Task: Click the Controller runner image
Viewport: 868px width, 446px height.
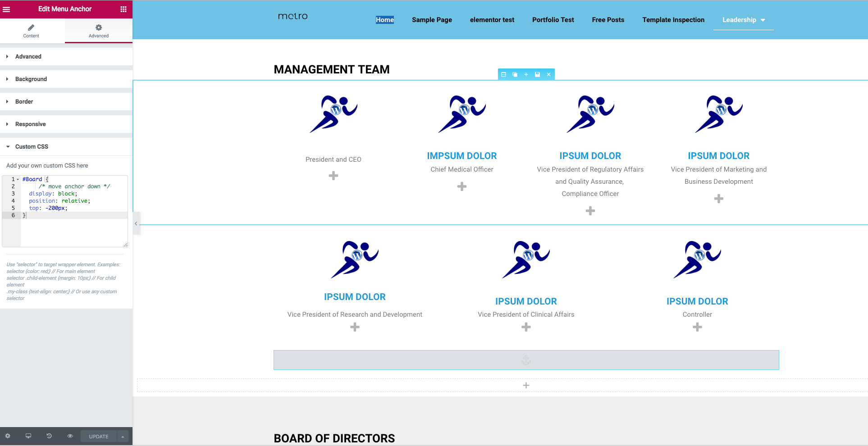Action: [x=697, y=259]
